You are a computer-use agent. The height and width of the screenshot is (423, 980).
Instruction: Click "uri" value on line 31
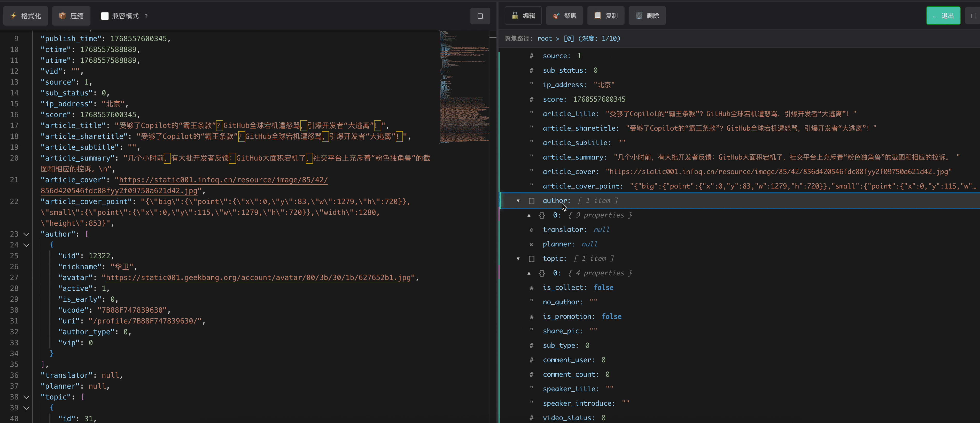[x=145, y=321]
